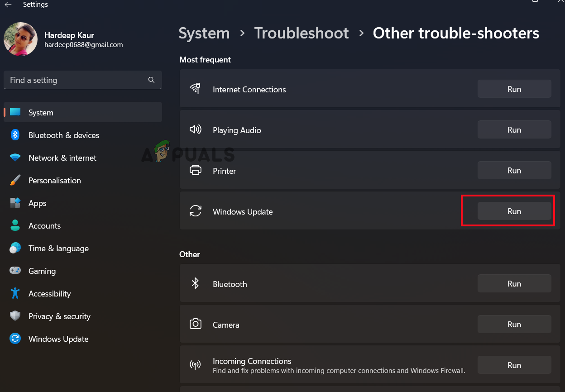Navigate to Troubleshoot breadcrumb
The height and width of the screenshot is (392, 565).
[301, 33]
